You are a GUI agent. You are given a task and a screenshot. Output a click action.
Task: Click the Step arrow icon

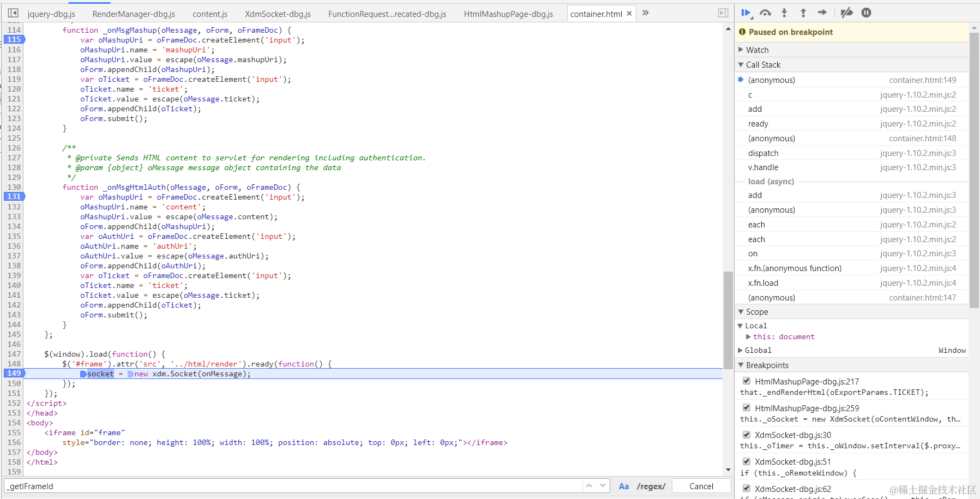822,13
